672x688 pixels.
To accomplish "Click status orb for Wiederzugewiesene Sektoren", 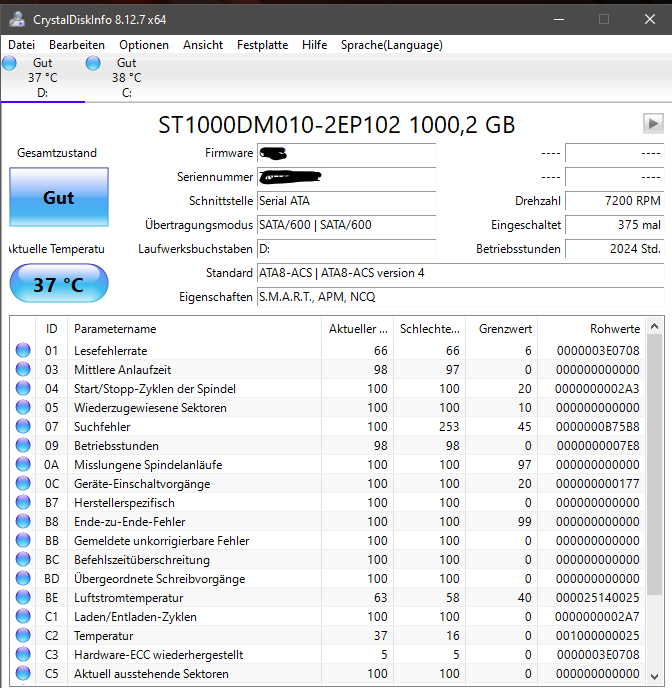I will tap(23, 407).
